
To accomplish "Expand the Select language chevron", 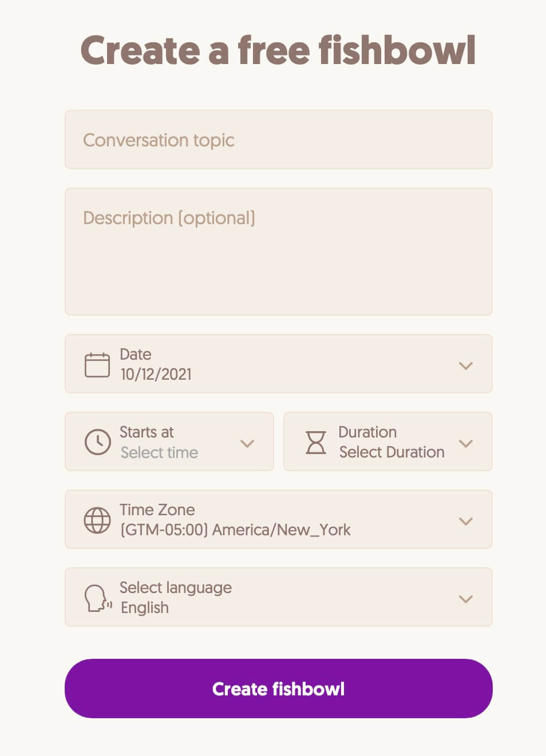I will (x=466, y=599).
